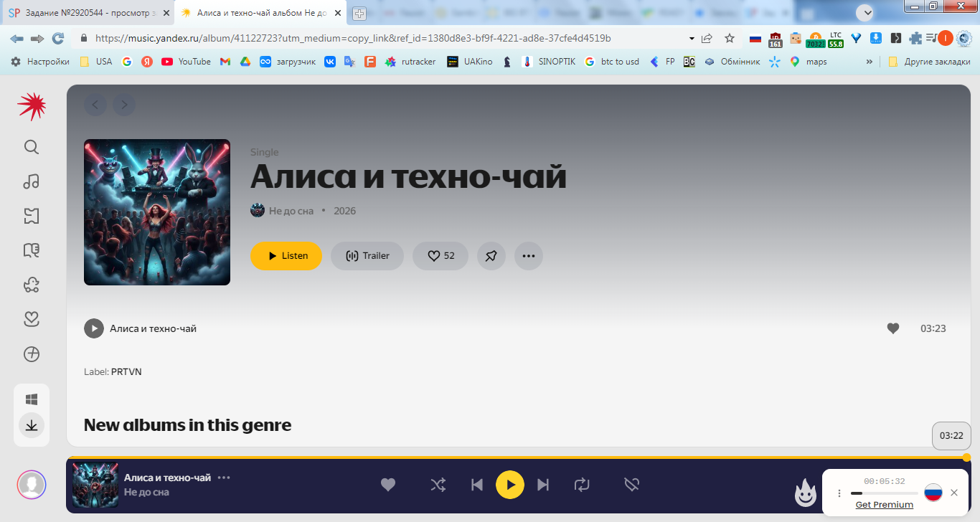This screenshot has width=980, height=522.
Task: Click the yellow Listen button
Action: (286, 256)
